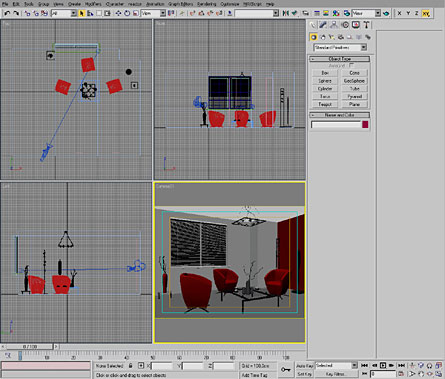Click the object name input field
445x379 pixels.
coord(336,124)
